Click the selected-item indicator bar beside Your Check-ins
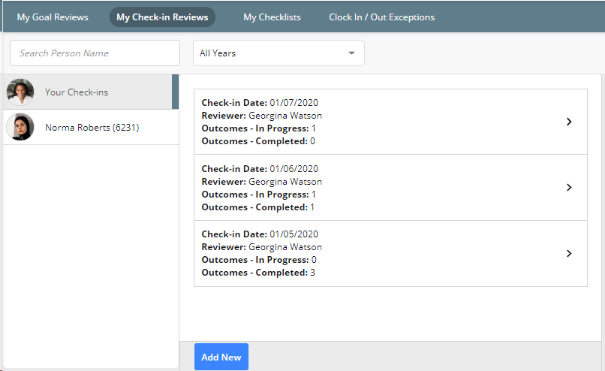The height and width of the screenshot is (371, 605). click(175, 92)
